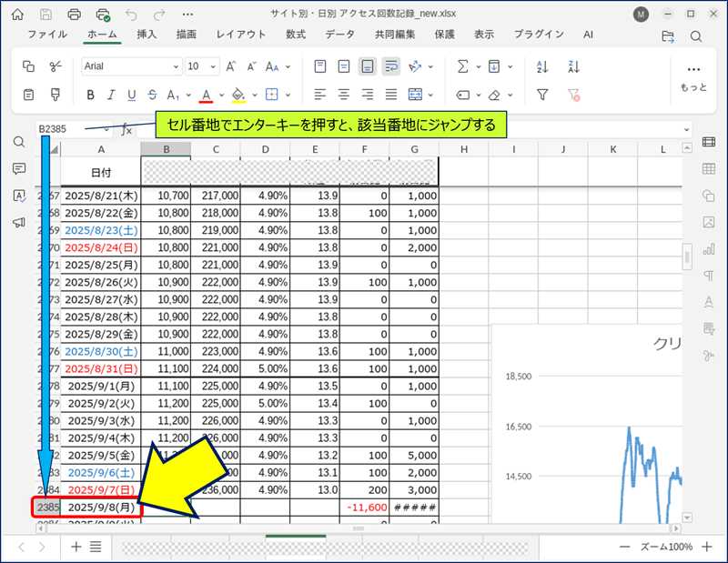Toggle Italic formatting
This screenshot has height=563, width=728.
111,95
